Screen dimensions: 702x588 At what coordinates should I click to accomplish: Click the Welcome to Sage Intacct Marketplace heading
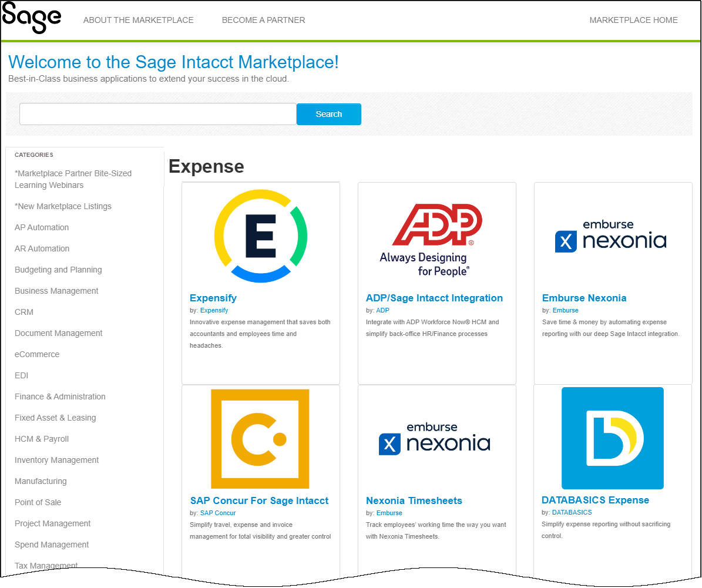pyautogui.click(x=174, y=62)
